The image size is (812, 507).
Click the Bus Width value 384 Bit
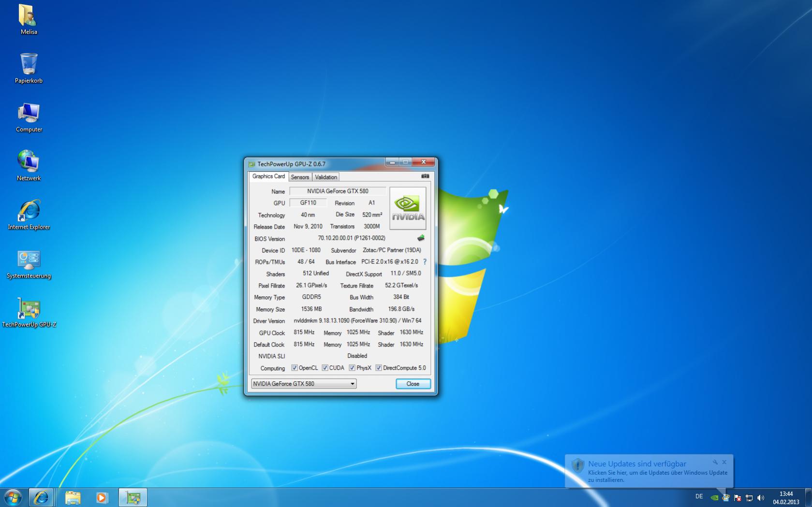point(401,297)
